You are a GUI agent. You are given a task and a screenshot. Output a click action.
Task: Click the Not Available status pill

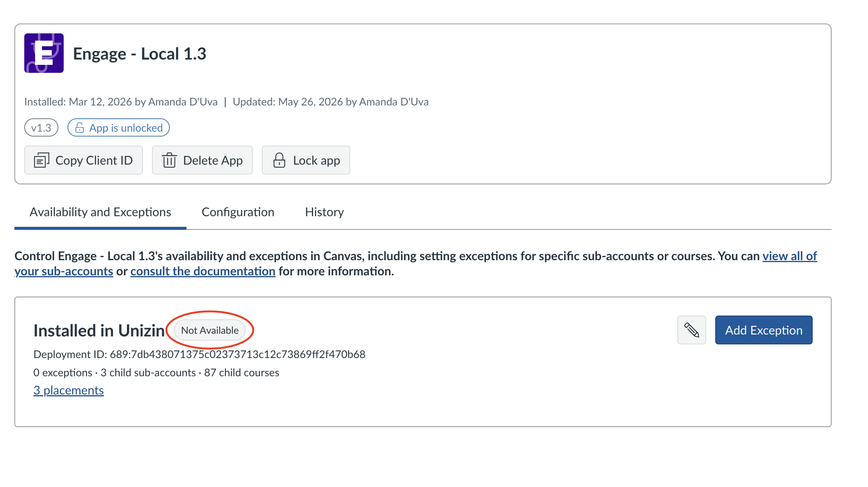click(x=210, y=330)
